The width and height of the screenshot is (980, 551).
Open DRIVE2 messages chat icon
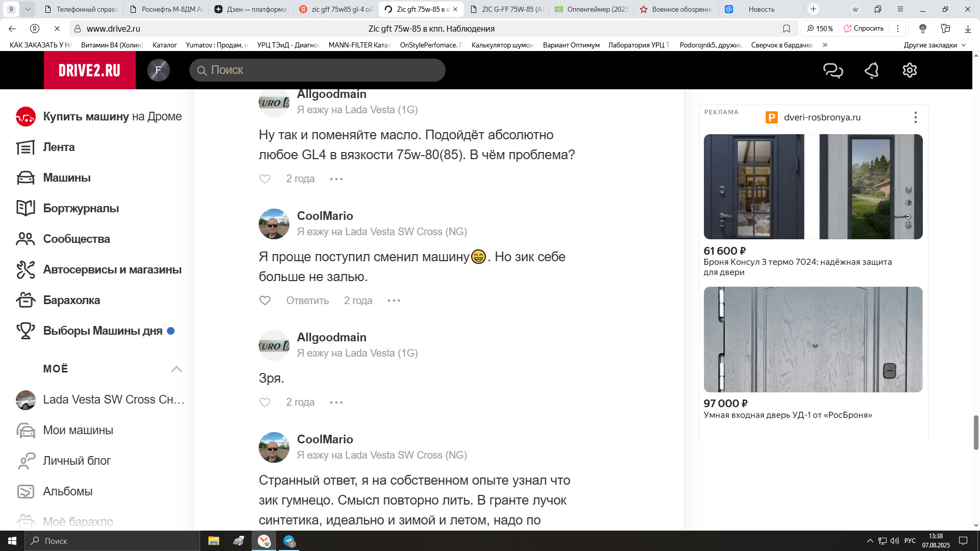833,70
